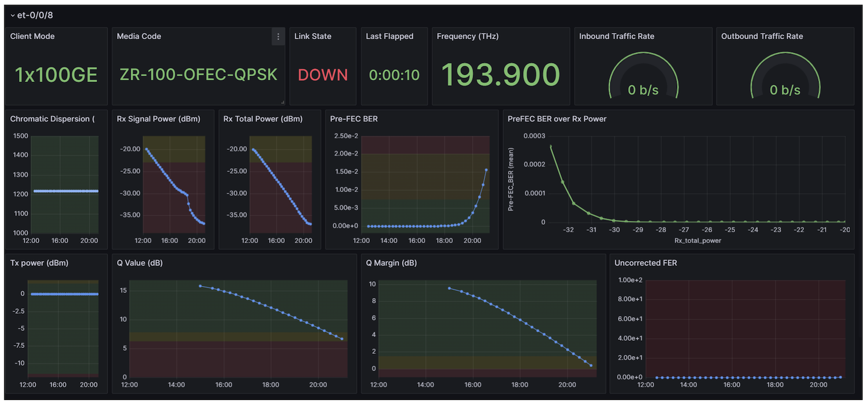This screenshot has width=868, height=406.
Task: Click the Tx power (dBm) panel title
Action: pos(40,263)
